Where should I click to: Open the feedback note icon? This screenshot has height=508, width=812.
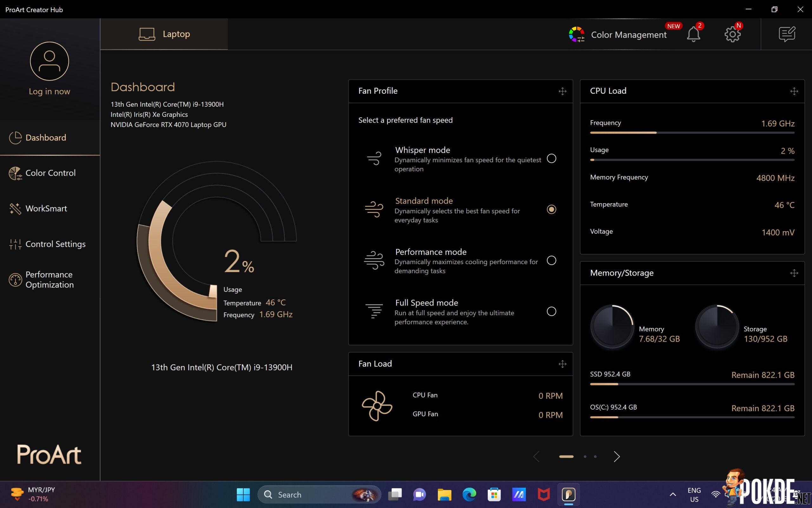(x=787, y=34)
